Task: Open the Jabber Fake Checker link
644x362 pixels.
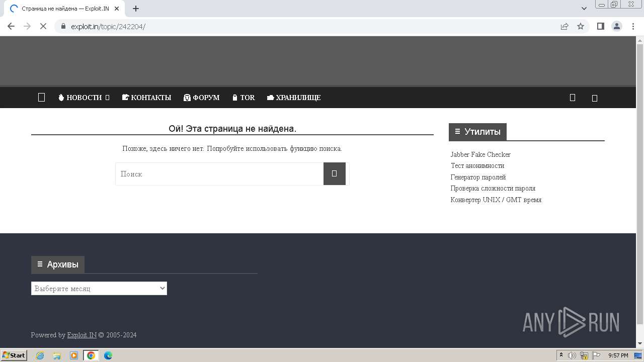Action: coord(480,154)
